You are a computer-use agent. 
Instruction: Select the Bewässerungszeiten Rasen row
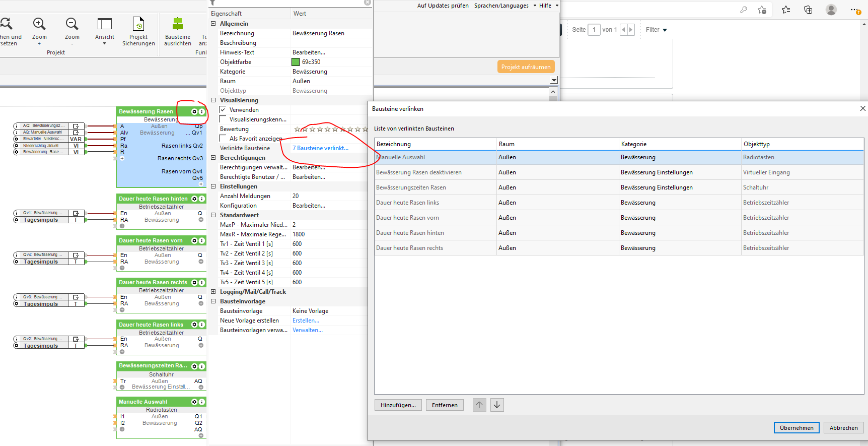[x=619, y=187]
